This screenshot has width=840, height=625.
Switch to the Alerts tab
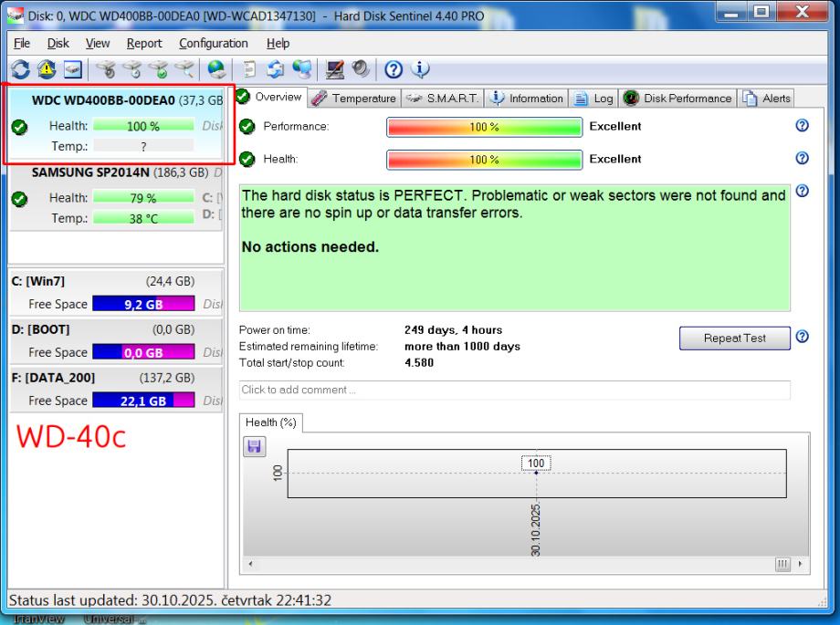point(767,98)
